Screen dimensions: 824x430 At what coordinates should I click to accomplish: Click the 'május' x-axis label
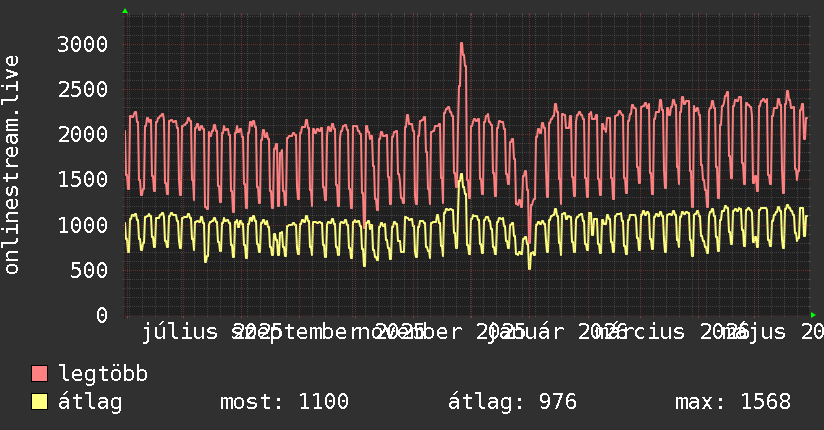click(754, 332)
